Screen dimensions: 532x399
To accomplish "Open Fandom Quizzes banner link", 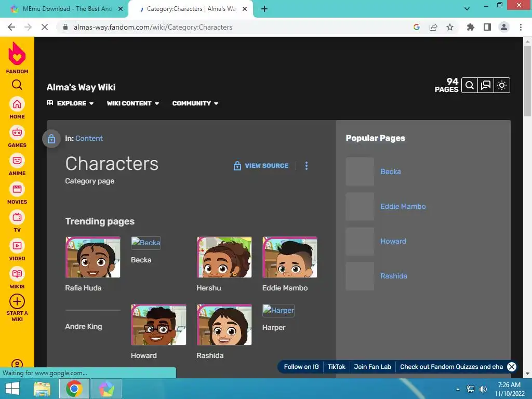I will pyautogui.click(x=451, y=367).
